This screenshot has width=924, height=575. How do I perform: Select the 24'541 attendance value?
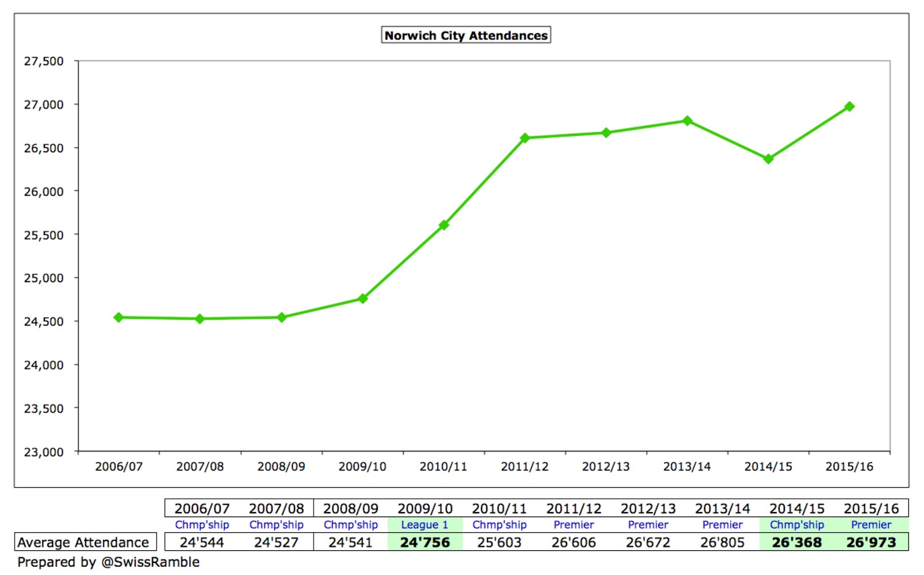pyautogui.click(x=351, y=542)
